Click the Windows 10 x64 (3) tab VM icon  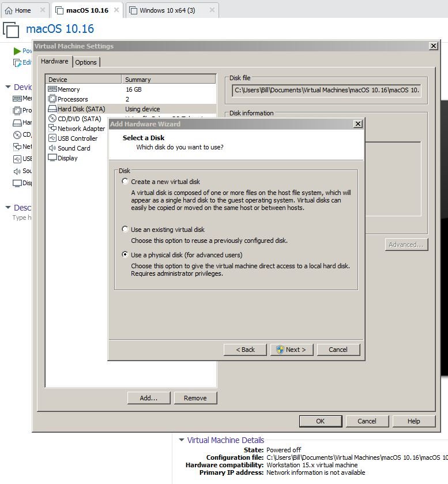tap(133, 10)
